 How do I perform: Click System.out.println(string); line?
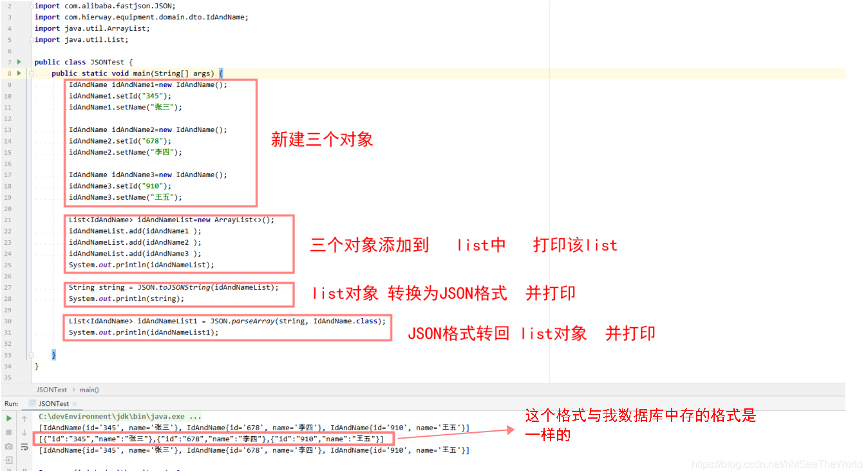(x=126, y=298)
